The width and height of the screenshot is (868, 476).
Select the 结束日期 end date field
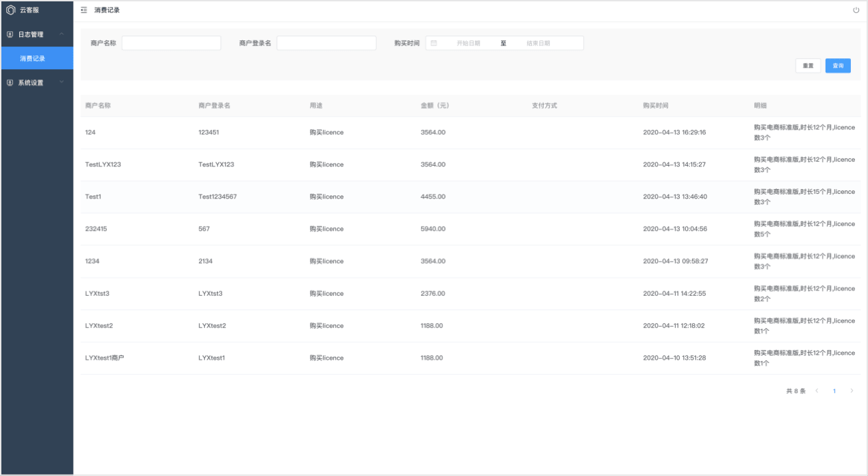(x=538, y=43)
